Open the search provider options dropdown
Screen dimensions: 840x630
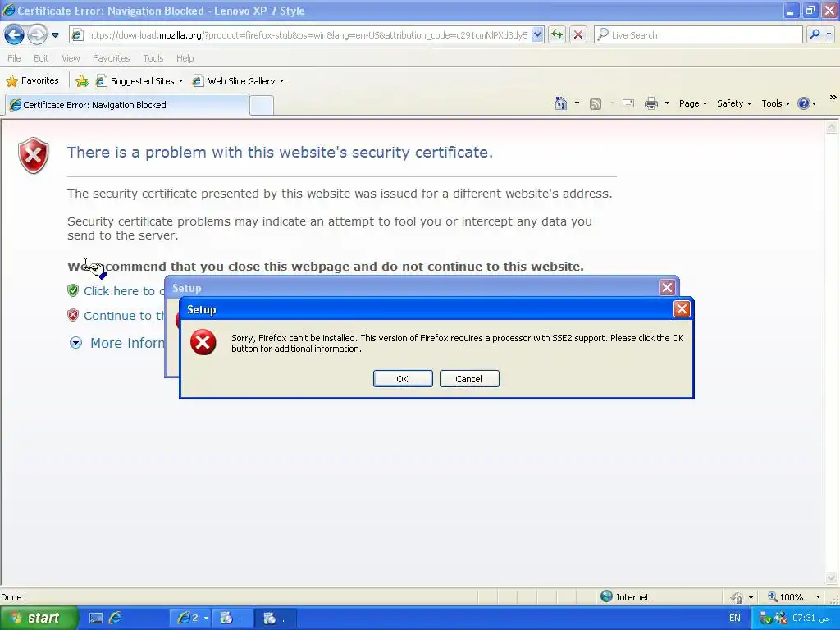click(x=829, y=34)
